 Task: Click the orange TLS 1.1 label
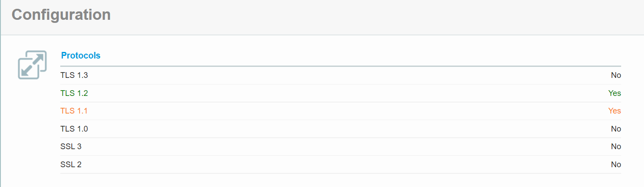(x=74, y=111)
